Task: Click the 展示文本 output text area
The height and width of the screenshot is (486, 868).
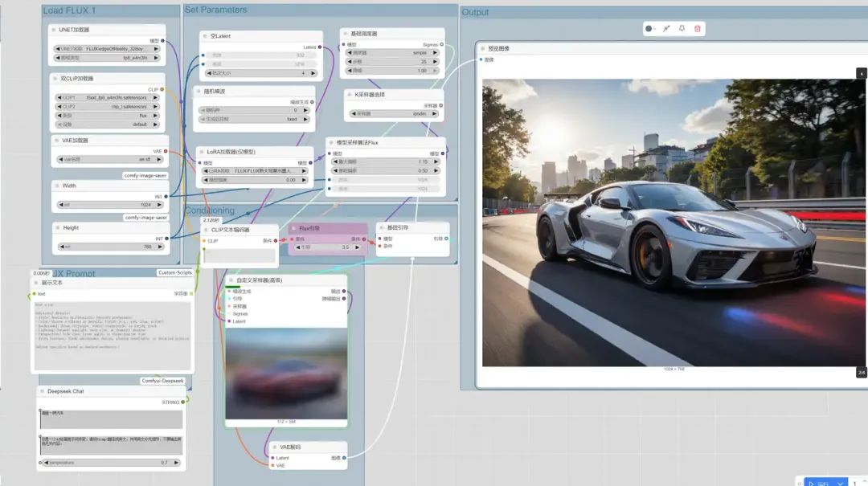Action: click(x=113, y=336)
